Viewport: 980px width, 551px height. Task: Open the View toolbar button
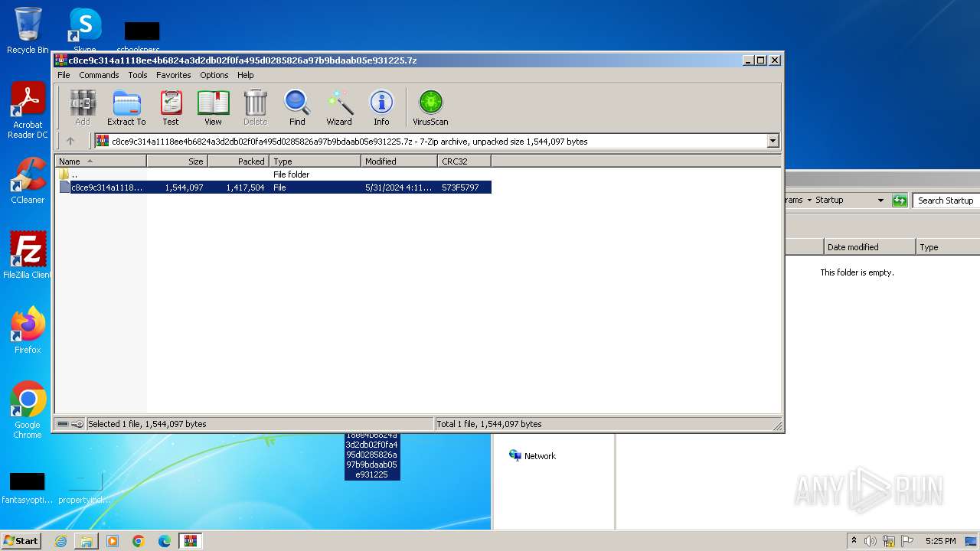point(213,107)
